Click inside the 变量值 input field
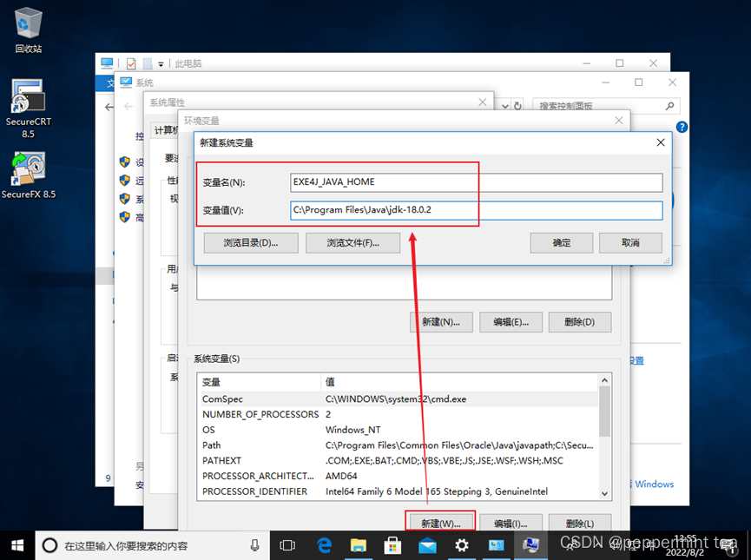The image size is (751, 560). (476, 210)
